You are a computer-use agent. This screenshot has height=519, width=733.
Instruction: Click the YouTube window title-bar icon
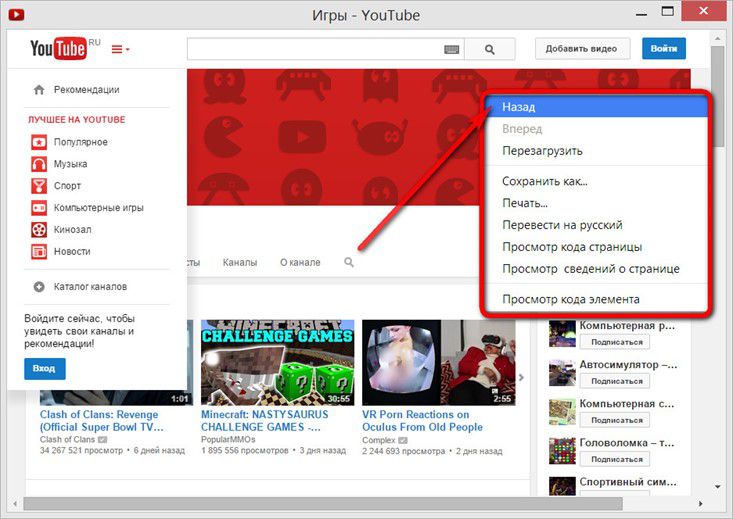click(x=16, y=14)
